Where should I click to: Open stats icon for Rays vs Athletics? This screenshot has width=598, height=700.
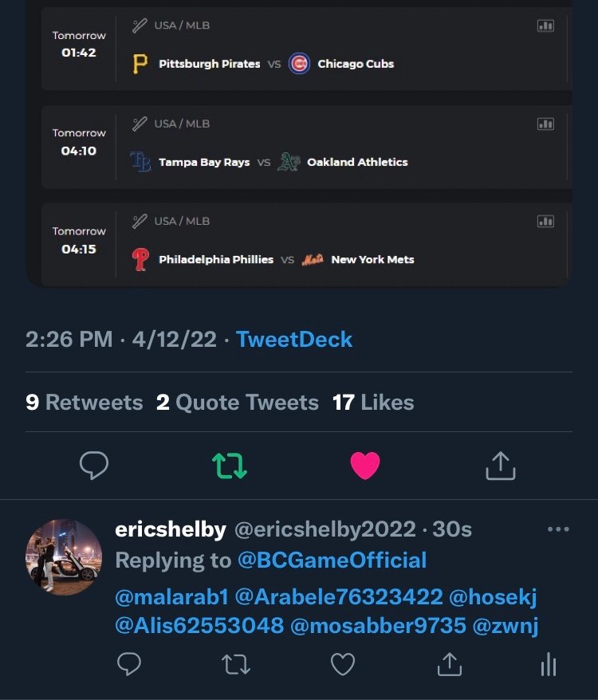(x=545, y=124)
